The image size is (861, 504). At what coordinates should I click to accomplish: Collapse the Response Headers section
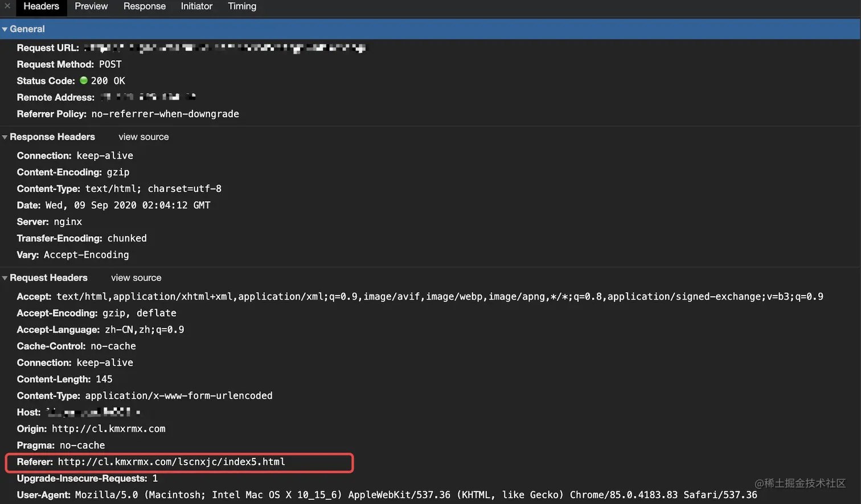5,137
